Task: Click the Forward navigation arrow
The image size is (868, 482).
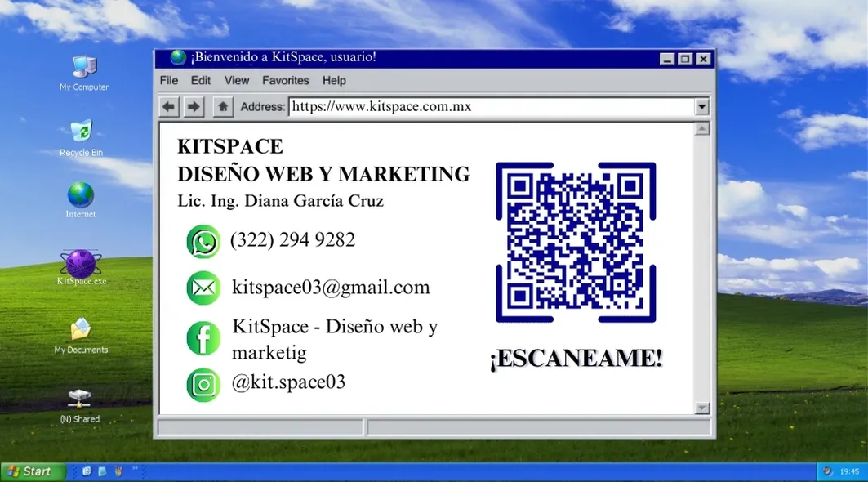Action: pos(194,106)
